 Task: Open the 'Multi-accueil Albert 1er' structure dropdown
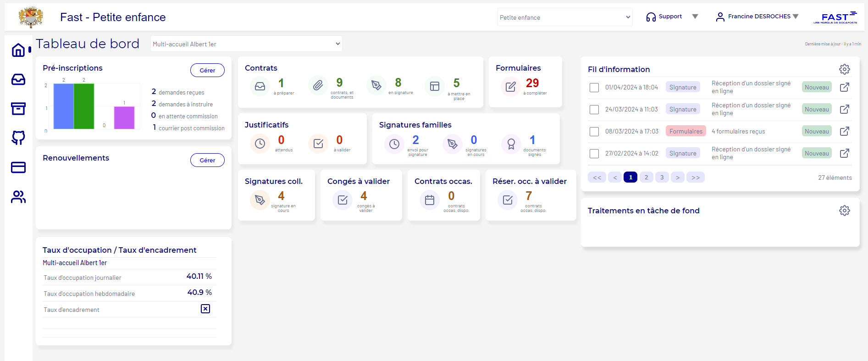click(246, 44)
